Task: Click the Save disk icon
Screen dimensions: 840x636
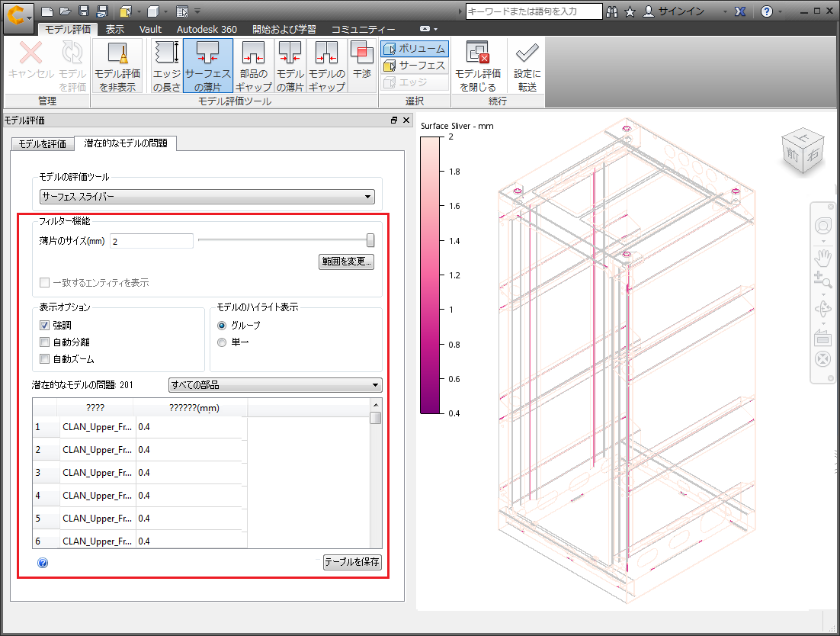Action: 84,11
